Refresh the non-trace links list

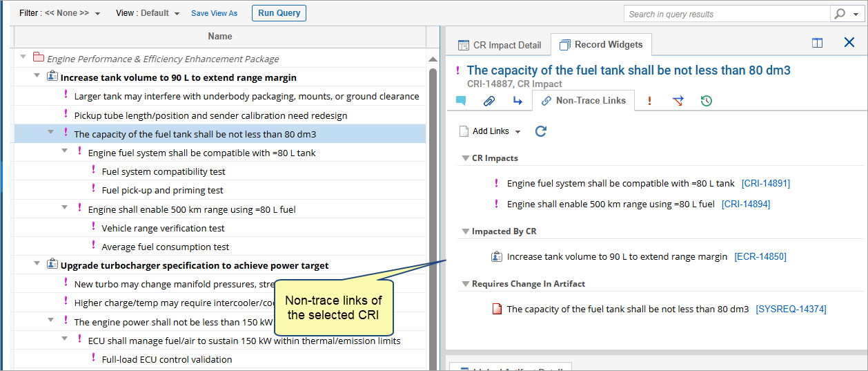541,131
